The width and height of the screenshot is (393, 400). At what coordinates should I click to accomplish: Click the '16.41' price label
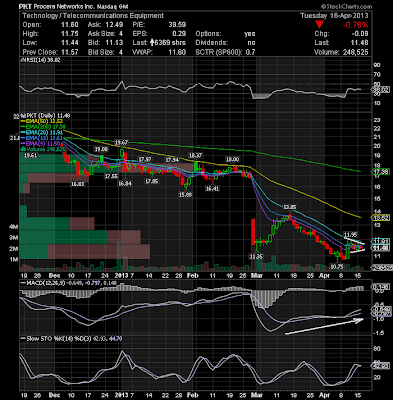pyautogui.click(x=212, y=188)
